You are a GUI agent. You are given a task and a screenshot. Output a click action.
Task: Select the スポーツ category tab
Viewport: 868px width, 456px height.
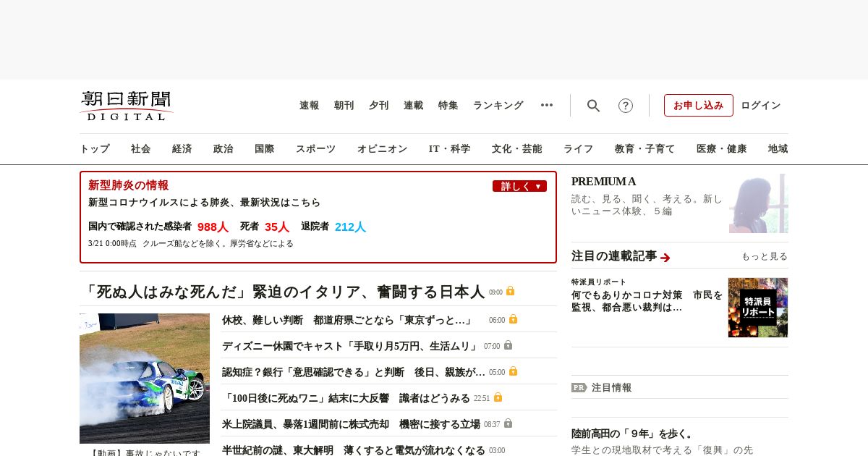tap(315, 149)
